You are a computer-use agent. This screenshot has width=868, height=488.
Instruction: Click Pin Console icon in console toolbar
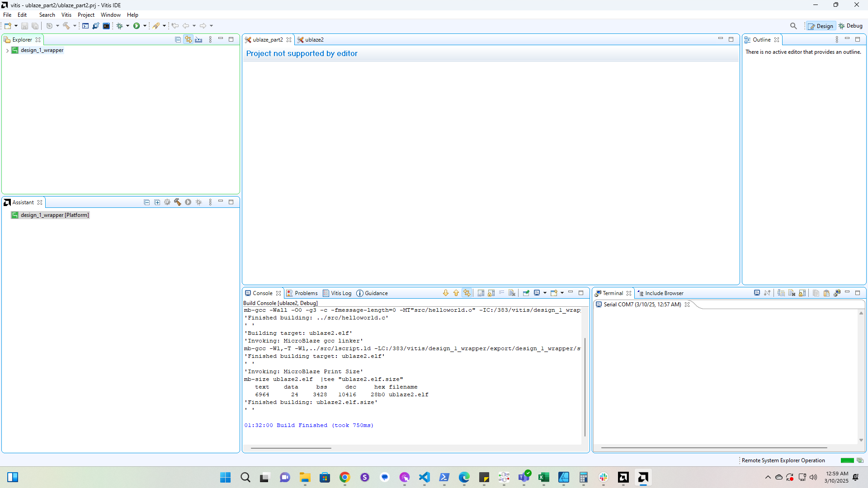(x=526, y=293)
